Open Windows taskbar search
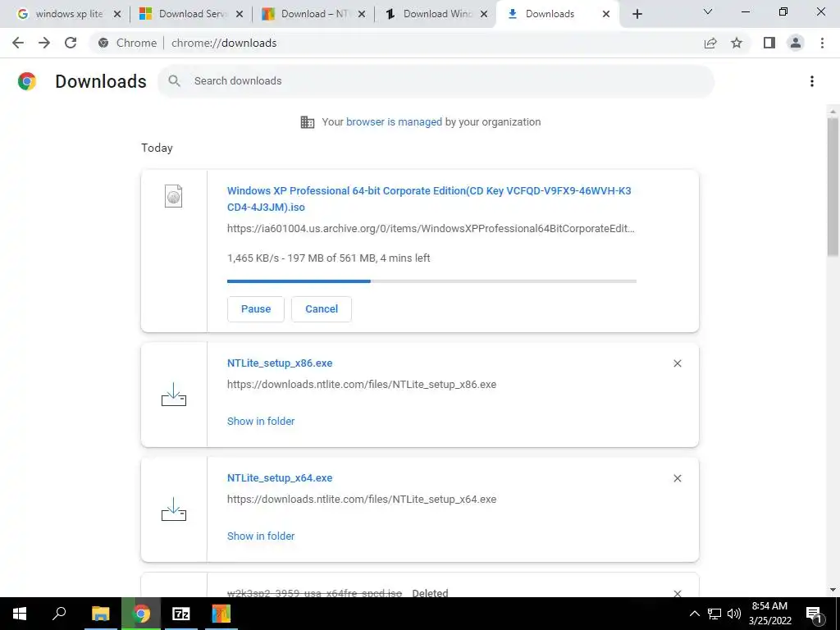Image resolution: width=840 pixels, height=630 pixels. (59, 614)
